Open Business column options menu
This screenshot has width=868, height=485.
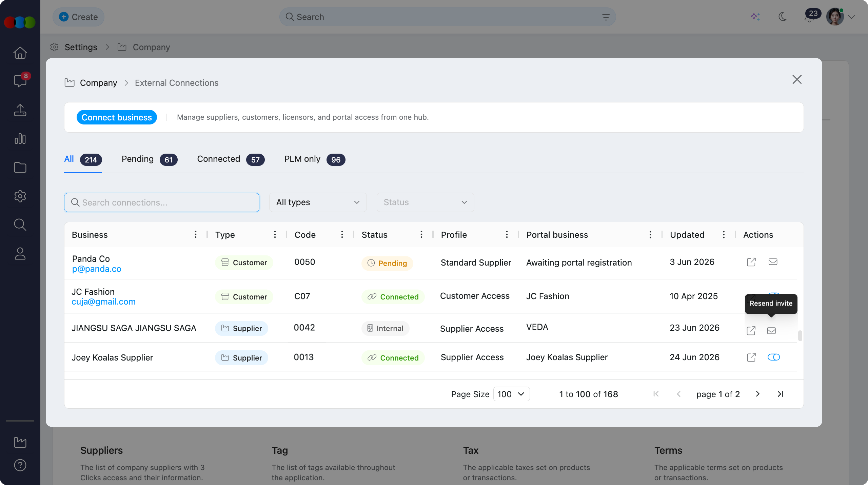tap(196, 235)
